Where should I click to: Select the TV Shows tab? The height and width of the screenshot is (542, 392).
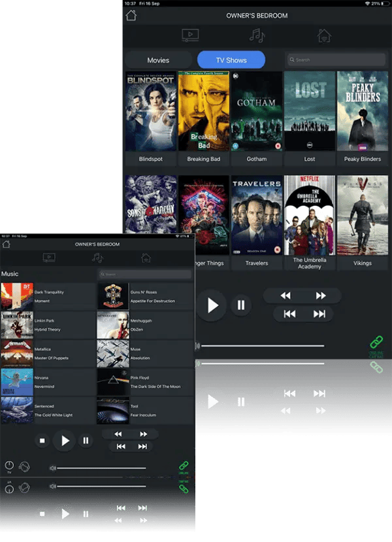click(231, 60)
